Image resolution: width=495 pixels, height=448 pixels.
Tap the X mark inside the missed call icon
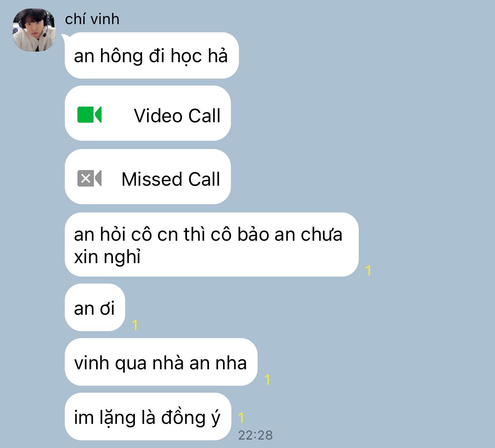coord(85,179)
